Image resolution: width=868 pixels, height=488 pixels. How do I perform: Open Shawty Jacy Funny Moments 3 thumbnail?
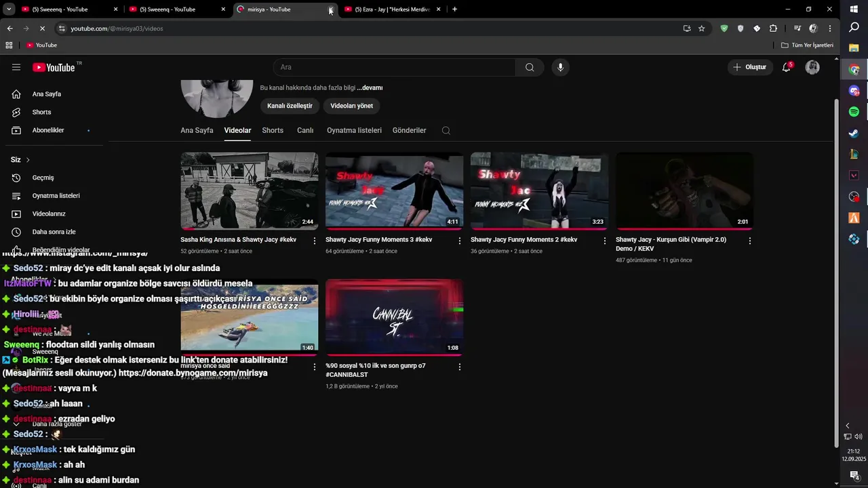394,190
